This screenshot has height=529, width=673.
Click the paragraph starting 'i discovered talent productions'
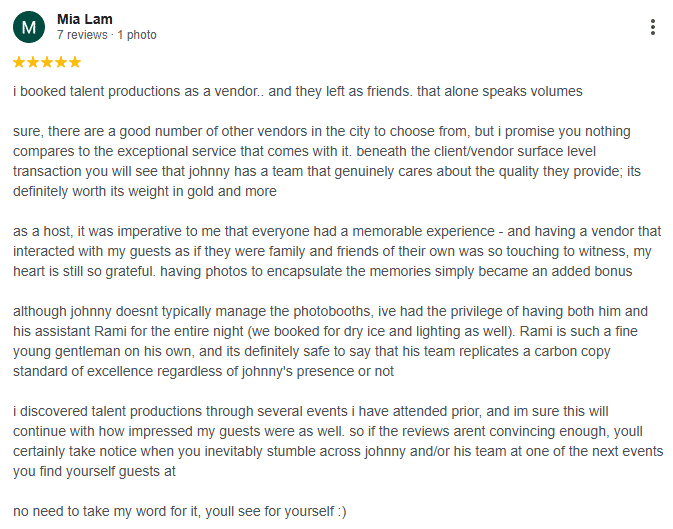coord(338,441)
